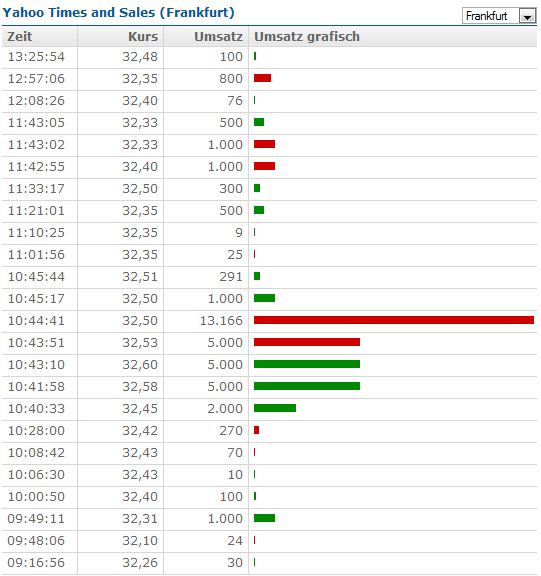Select the price 32,31

tap(140, 519)
